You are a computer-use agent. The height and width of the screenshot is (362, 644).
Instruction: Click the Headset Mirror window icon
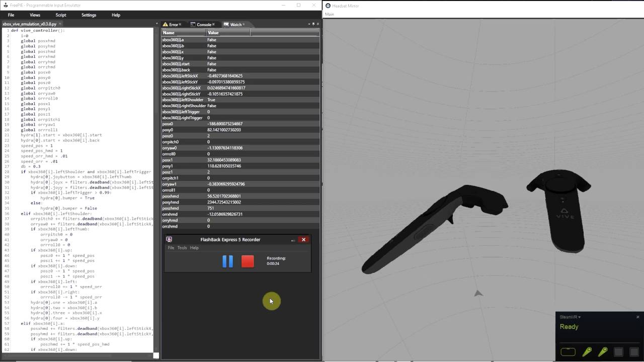pyautogui.click(x=328, y=6)
